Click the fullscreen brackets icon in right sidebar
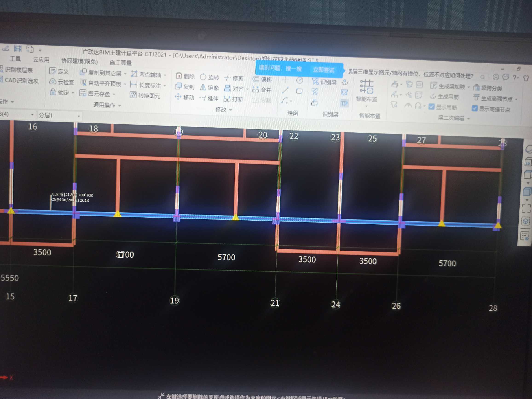The width and height of the screenshot is (532, 399). 526,208
